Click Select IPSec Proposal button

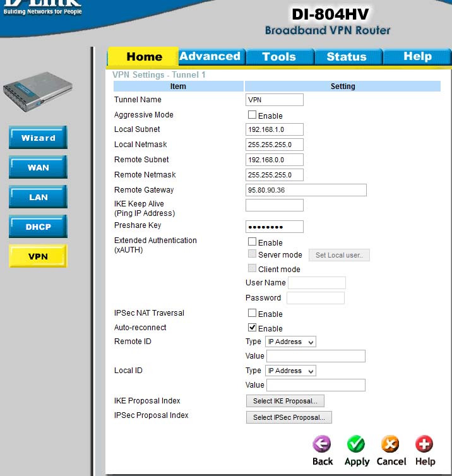click(288, 417)
